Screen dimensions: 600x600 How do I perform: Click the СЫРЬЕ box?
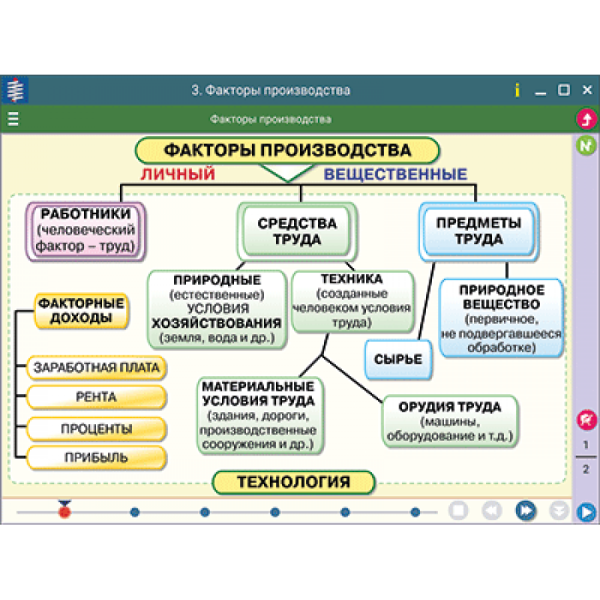click(x=397, y=359)
